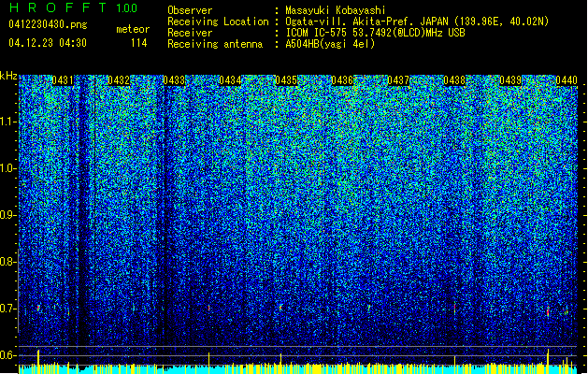Viewport: 588px width, 374px height.
Task: Click the A504HB(yagi 4el) antenna text
Action: (330, 44)
